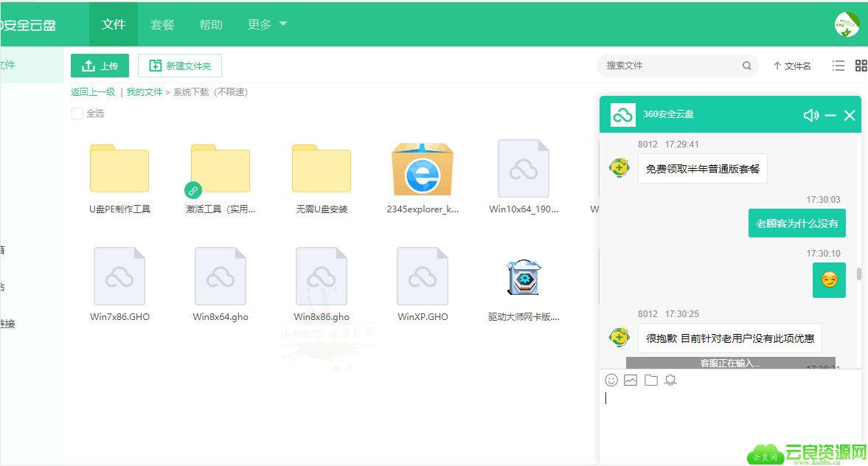Go back via 返回上一级 link
Screen dimensions: 868x466
tap(93, 92)
